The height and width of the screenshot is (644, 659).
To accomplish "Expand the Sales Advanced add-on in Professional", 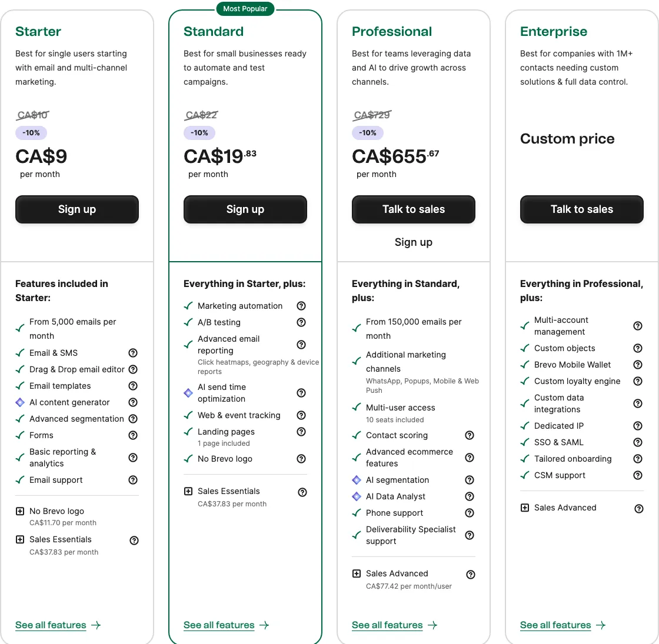I will (x=357, y=573).
